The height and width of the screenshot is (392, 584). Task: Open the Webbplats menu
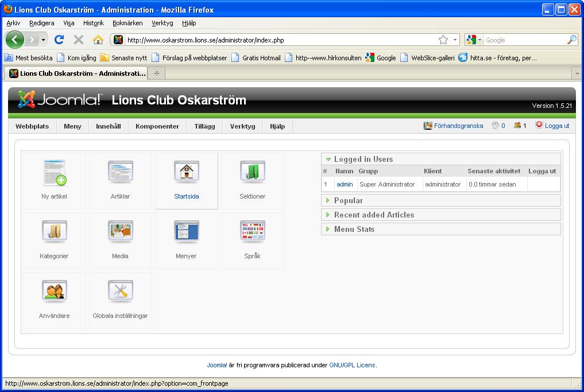point(32,126)
